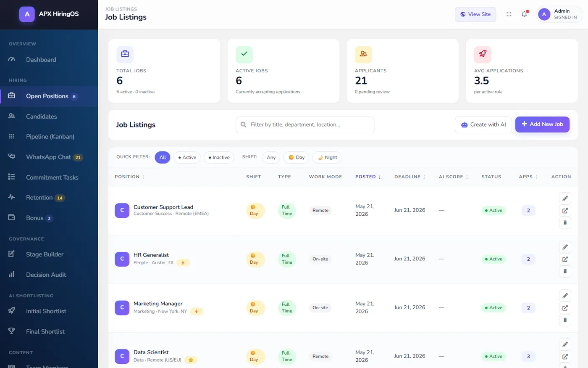Edit the Customer Support Lead job
Viewport: 588px width, 368px height.
coord(565,199)
